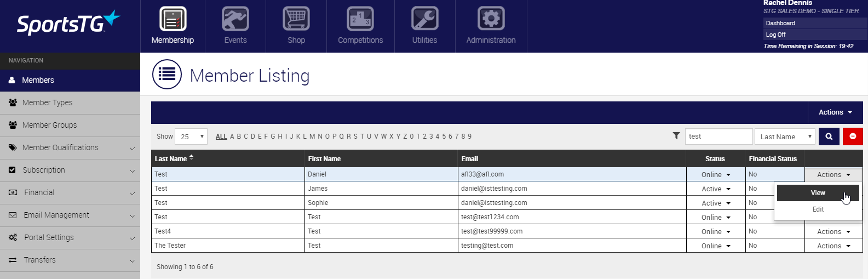The width and height of the screenshot is (868, 279).
Task: Filter by ALL letters
Action: coord(221,136)
